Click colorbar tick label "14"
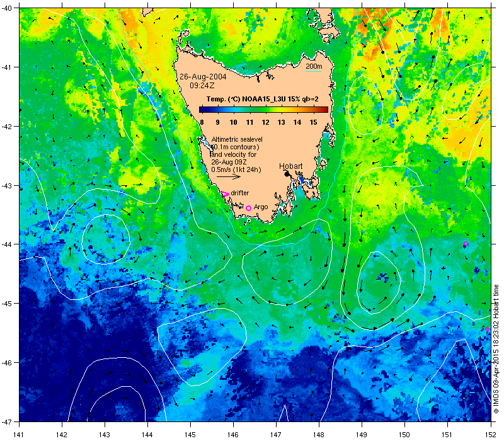This screenshot has width=504, height=441. coord(297,122)
